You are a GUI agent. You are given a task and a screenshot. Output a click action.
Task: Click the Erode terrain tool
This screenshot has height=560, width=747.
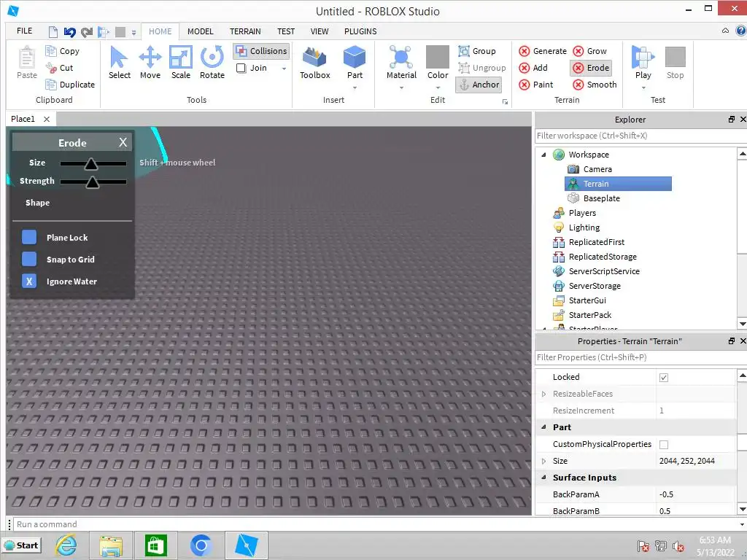tap(591, 68)
